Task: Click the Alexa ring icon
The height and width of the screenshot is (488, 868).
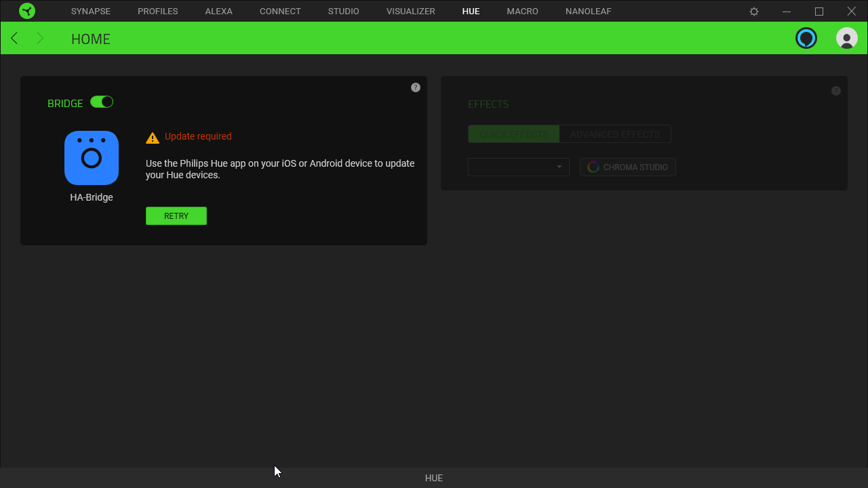Action: point(806,38)
